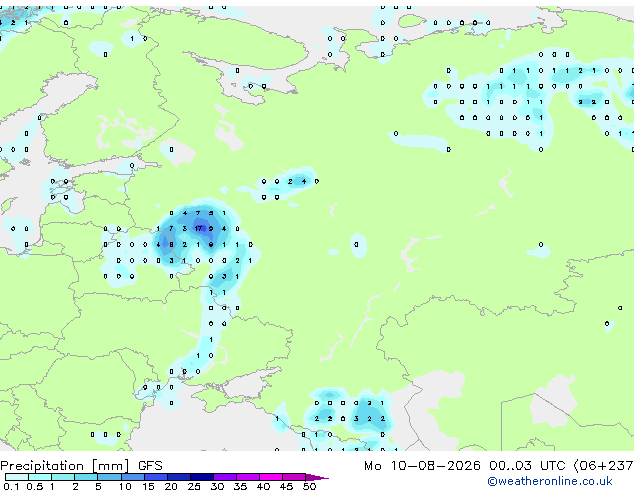Select the 10–15 mm legend color swatch
634x490 pixels.
click(x=132, y=477)
